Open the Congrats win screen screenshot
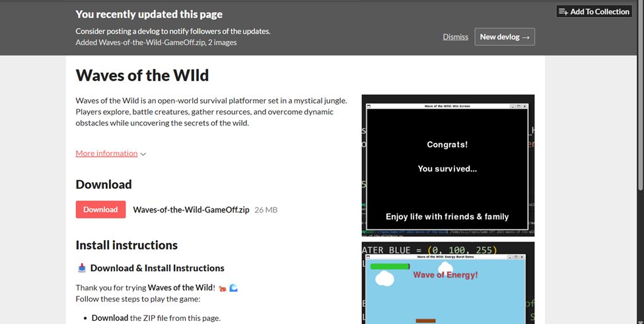This screenshot has width=644, height=324. (448, 166)
